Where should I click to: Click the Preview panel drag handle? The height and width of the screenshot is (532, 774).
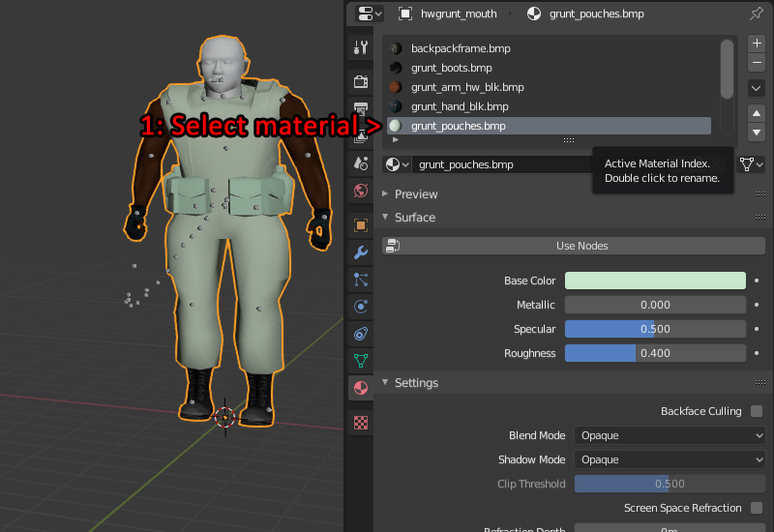point(760,194)
